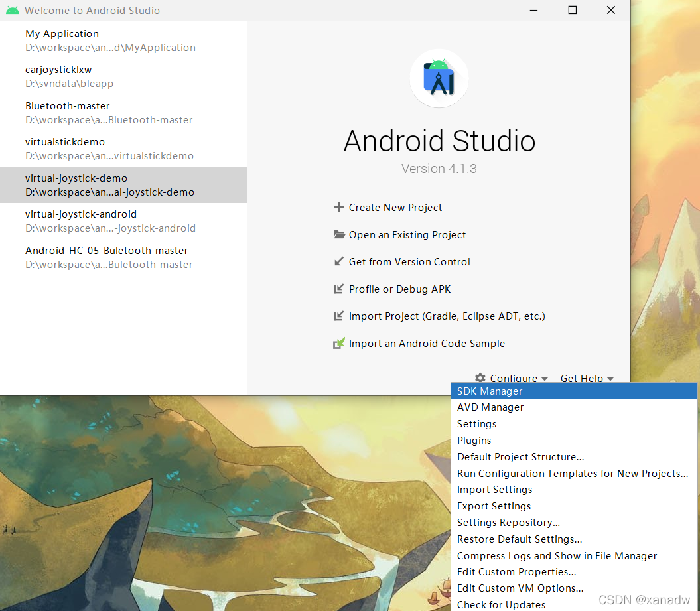Image resolution: width=700 pixels, height=611 pixels.
Task: Choose Export Settings menu entry
Action: [x=574, y=506]
